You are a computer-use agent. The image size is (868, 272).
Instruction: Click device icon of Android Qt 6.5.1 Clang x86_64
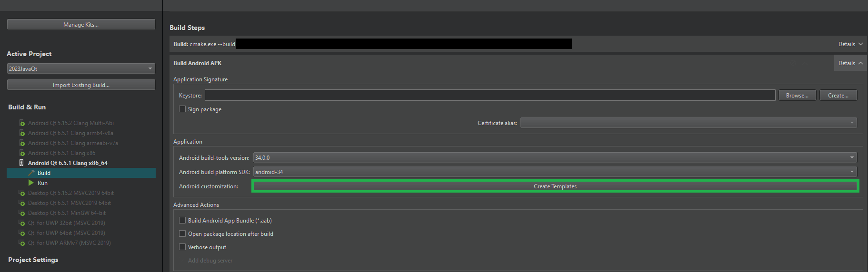point(21,163)
